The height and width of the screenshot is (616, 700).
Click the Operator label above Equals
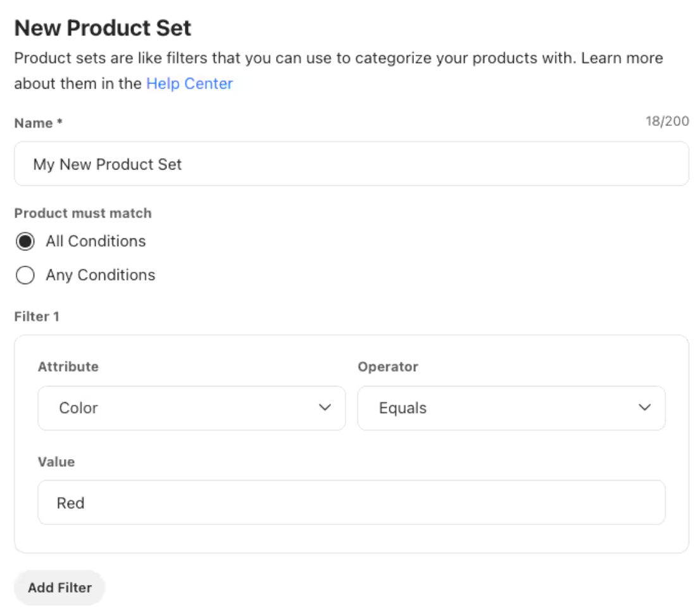pos(388,367)
